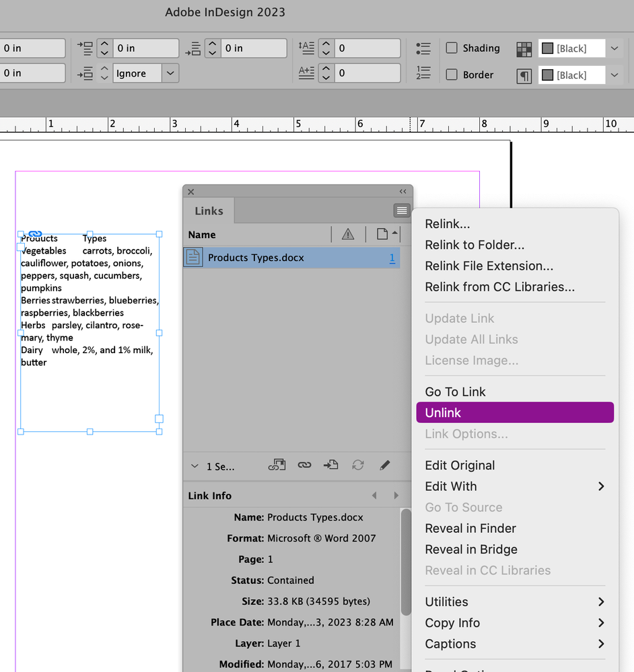Click the numbered list icon

coord(423,73)
